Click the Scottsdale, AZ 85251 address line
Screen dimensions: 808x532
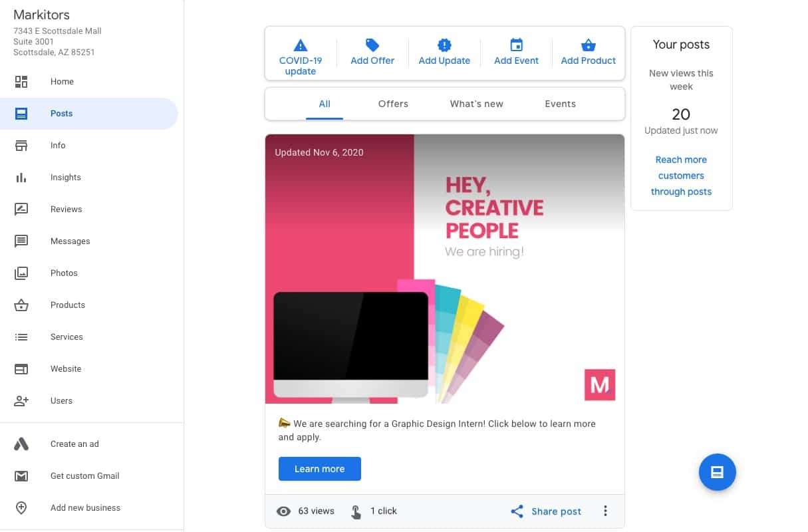pos(54,52)
